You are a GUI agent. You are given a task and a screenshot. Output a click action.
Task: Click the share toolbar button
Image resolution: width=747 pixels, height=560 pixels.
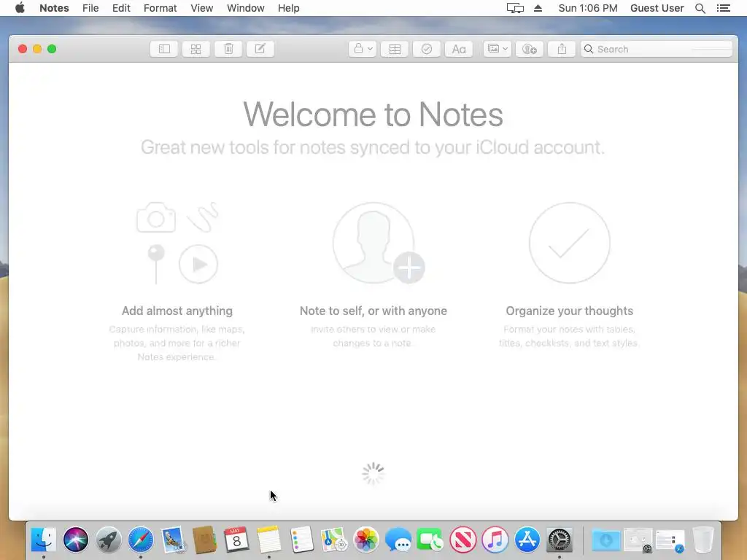pos(562,49)
